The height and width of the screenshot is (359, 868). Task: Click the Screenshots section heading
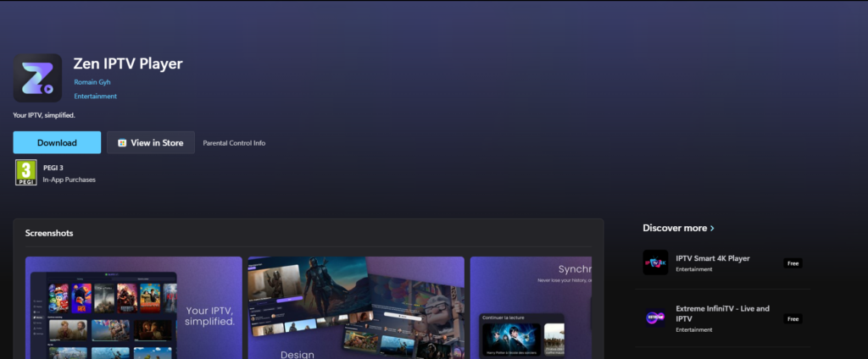[49, 233]
